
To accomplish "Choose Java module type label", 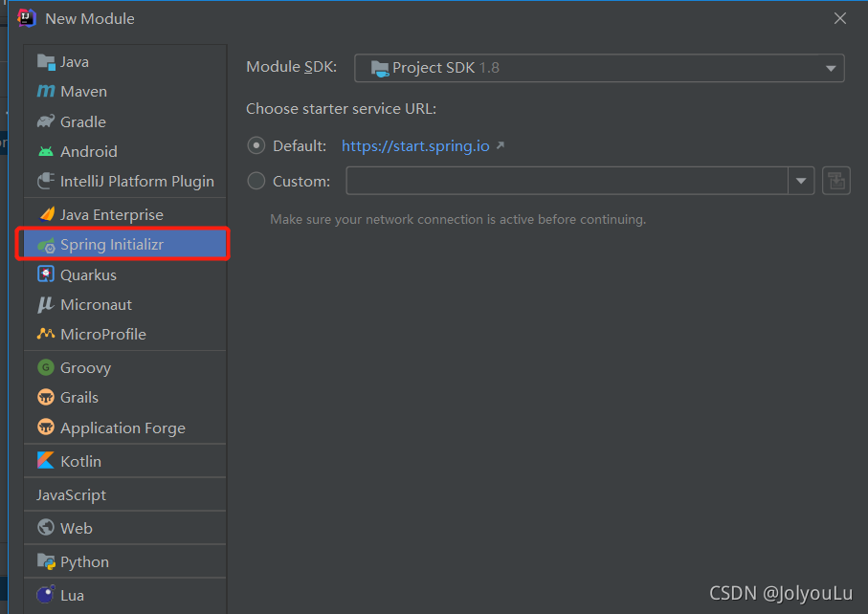I will (x=75, y=62).
